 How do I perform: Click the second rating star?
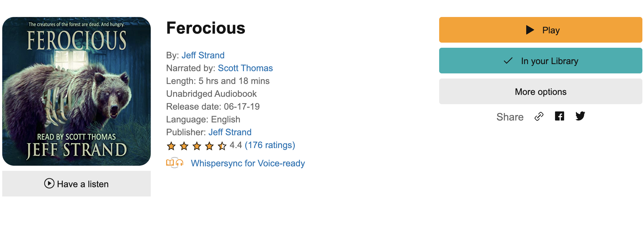(184, 146)
